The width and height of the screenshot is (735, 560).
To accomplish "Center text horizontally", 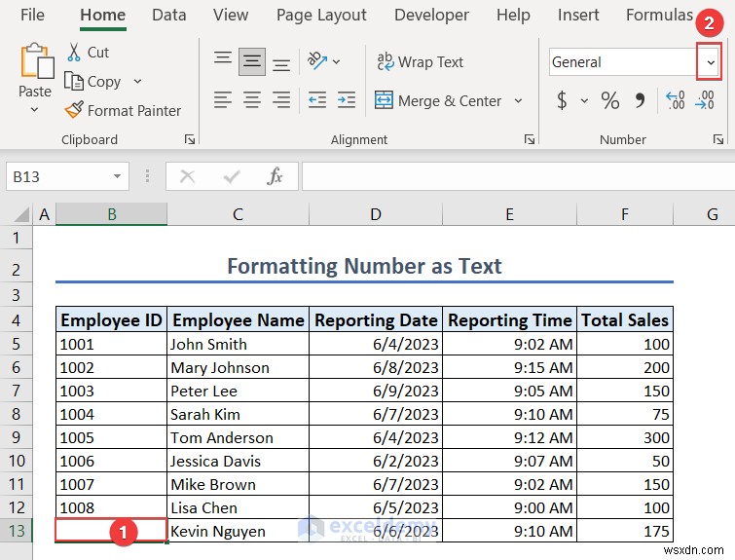I will click(x=252, y=100).
